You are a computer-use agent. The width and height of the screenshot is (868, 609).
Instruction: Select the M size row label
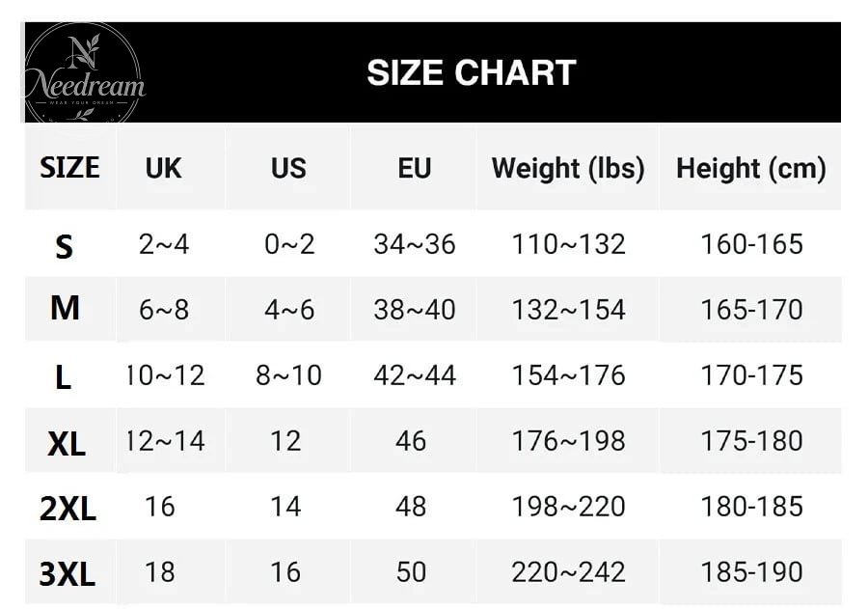(x=65, y=308)
